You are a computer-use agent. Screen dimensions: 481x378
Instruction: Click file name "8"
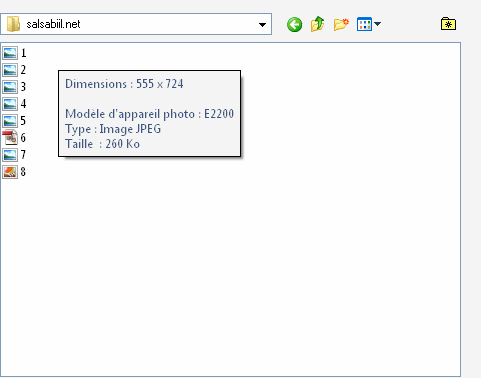[x=23, y=172]
